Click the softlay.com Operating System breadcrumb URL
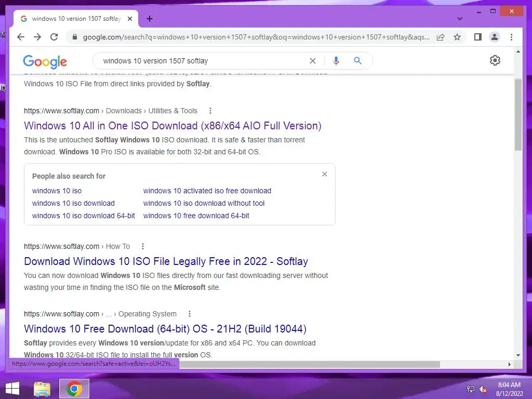The height and width of the screenshot is (399, 532). (x=100, y=314)
